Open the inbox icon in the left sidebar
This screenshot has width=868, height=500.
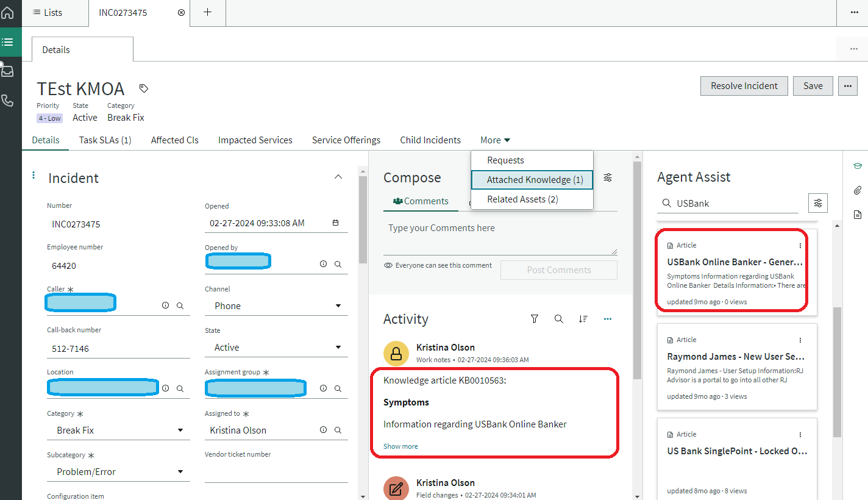pos(8,70)
